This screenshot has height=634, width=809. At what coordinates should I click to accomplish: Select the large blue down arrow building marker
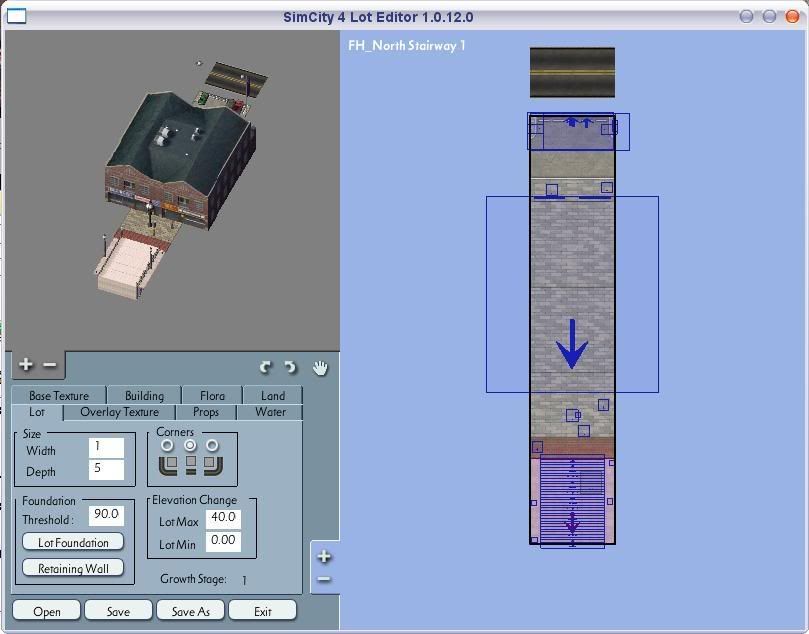coord(572,344)
